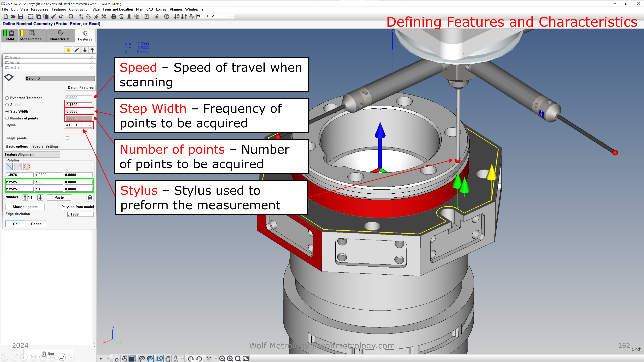Select the zoom icon in toolbar
Screen dimensions: 644x362
click(x=71, y=17)
